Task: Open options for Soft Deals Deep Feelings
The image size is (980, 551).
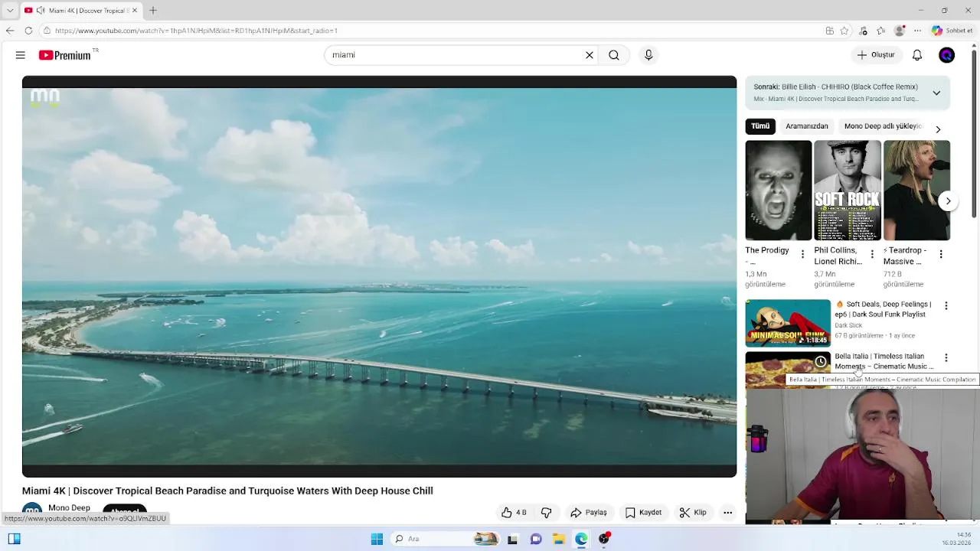Action: (946, 306)
